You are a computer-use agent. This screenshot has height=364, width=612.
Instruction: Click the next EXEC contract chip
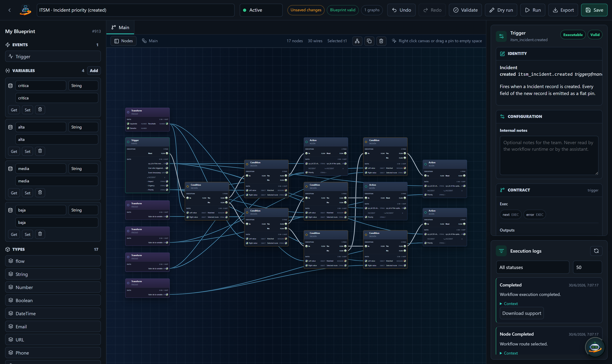click(511, 215)
